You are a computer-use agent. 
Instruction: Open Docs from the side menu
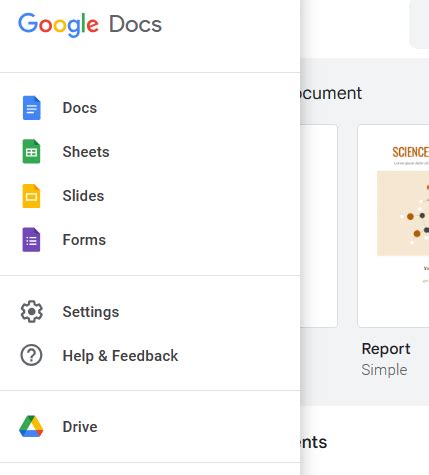150,108
